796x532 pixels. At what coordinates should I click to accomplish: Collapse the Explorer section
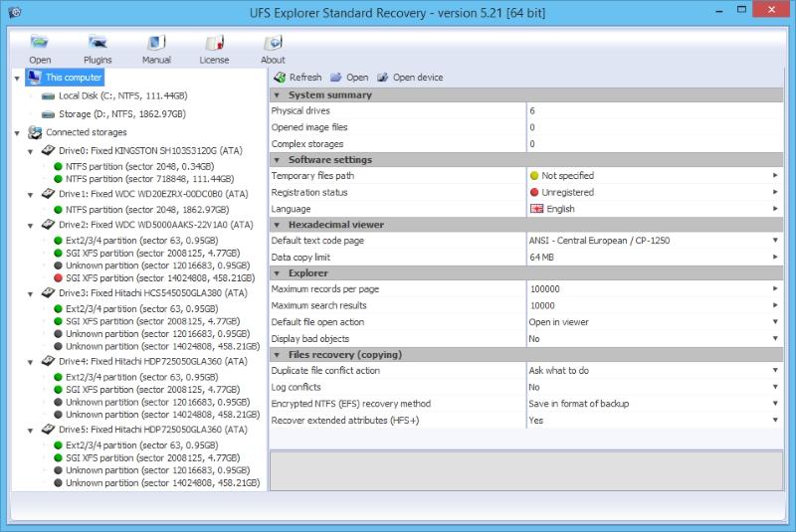click(x=277, y=273)
